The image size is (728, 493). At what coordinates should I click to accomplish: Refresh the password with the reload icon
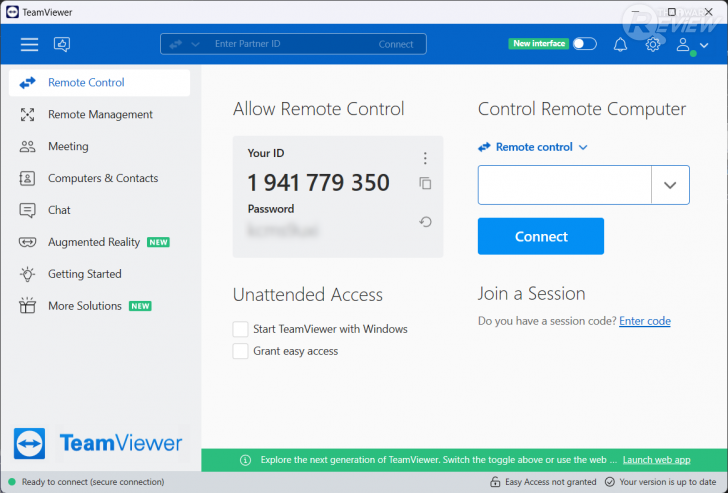tap(425, 222)
